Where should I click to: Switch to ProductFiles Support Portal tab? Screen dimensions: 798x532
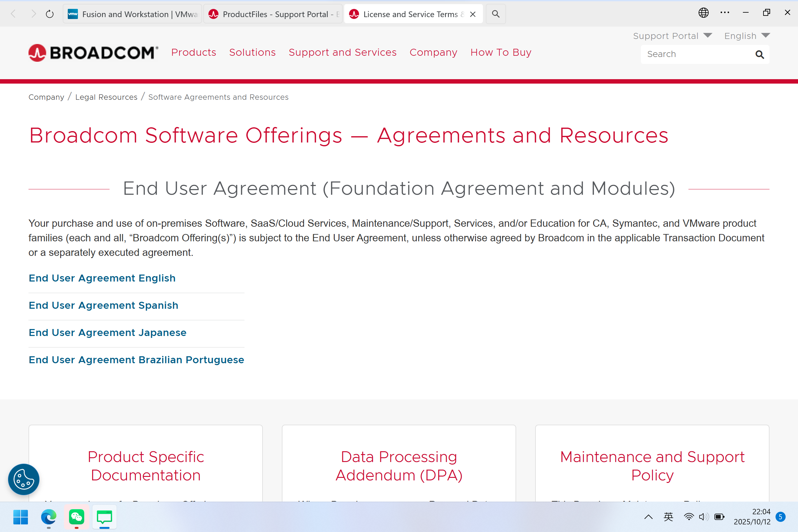click(273, 14)
